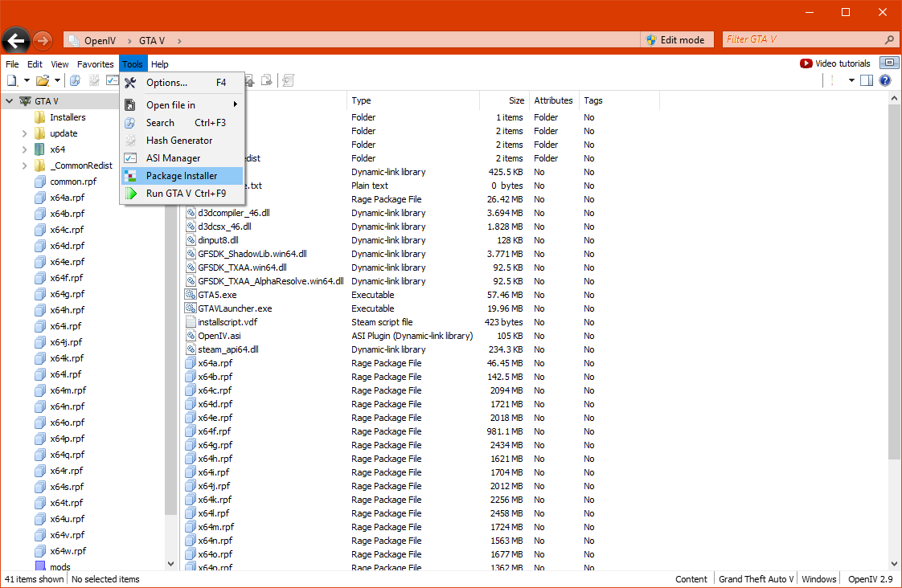Click the tree panel scroll down arrow
This screenshot has width=902, height=588.
pyautogui.click(x=170, y=564)
